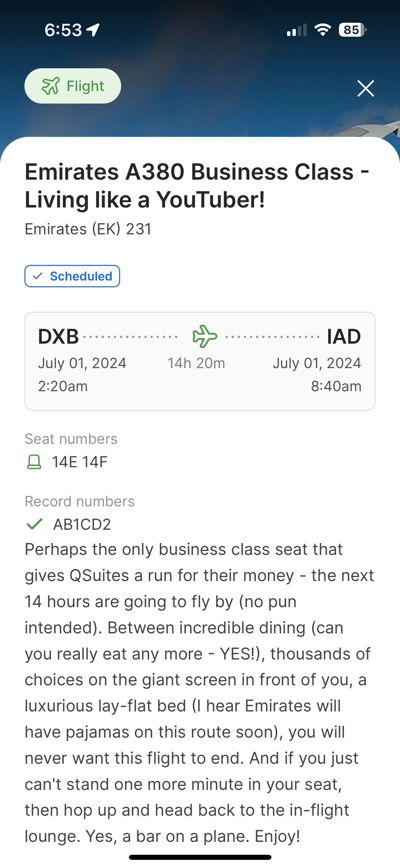This screenshot has width=400, height=868.
Task: Tap the flight description paragraph
Action: [x=200, y=693]
